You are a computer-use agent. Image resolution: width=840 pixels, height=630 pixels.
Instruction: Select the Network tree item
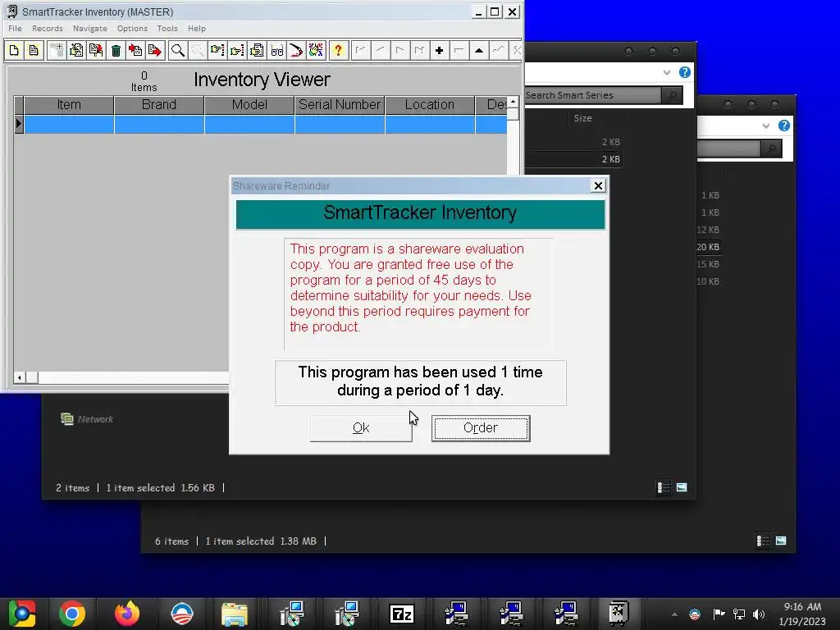point(87,419)
